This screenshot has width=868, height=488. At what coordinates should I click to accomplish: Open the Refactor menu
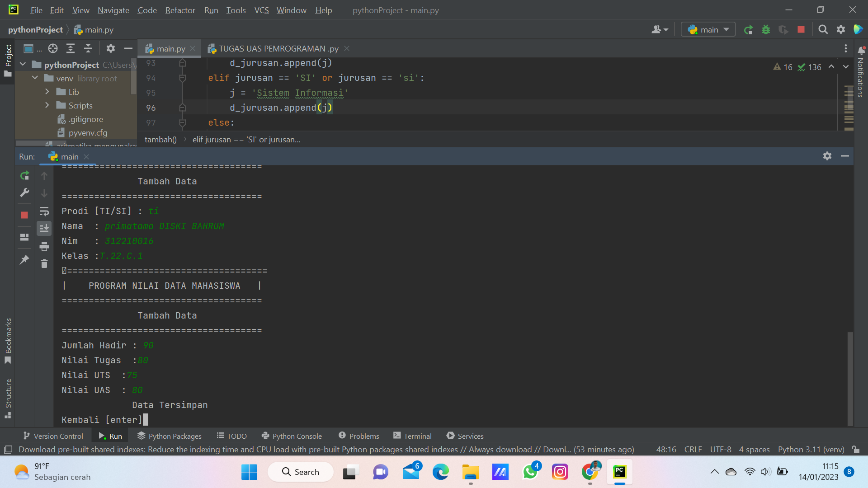pos(180,10)
